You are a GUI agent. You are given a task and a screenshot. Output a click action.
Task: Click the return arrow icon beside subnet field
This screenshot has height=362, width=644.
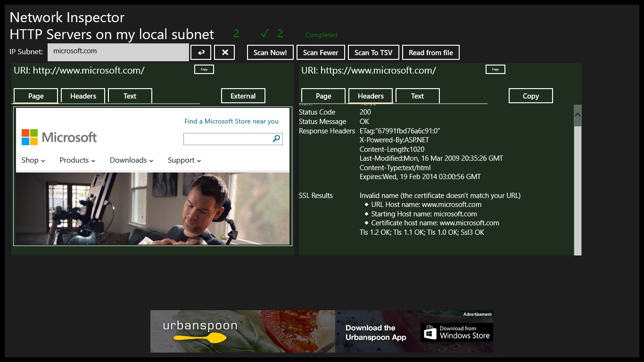point(201,52)
